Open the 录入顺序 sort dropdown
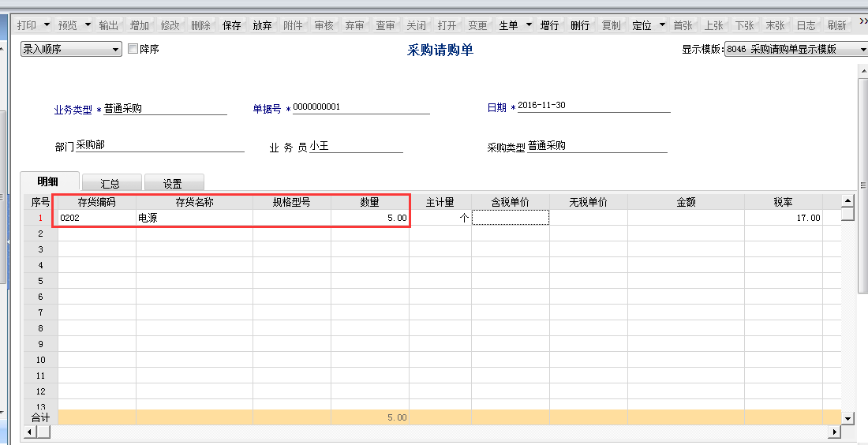The height and width of the screenshot is (445, 868). [71, 49]
